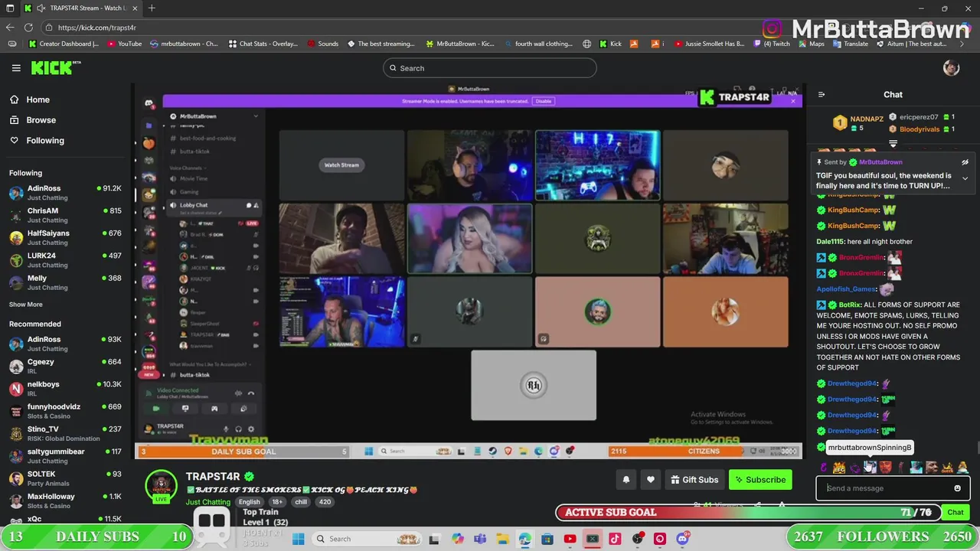980x551 pixels.
Task: Click the Kick search field
Action: [490, 68]
